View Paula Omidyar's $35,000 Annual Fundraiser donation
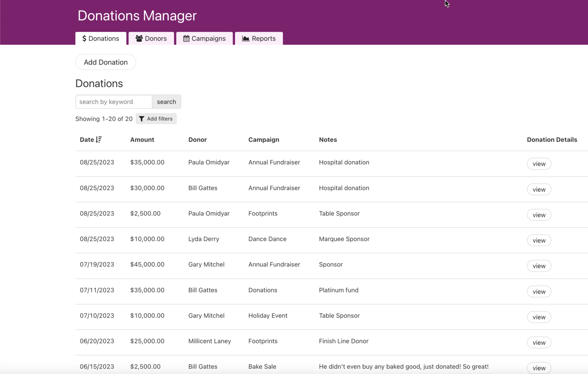The width and height of the screenshot is (588, 374). coord(539,164)
